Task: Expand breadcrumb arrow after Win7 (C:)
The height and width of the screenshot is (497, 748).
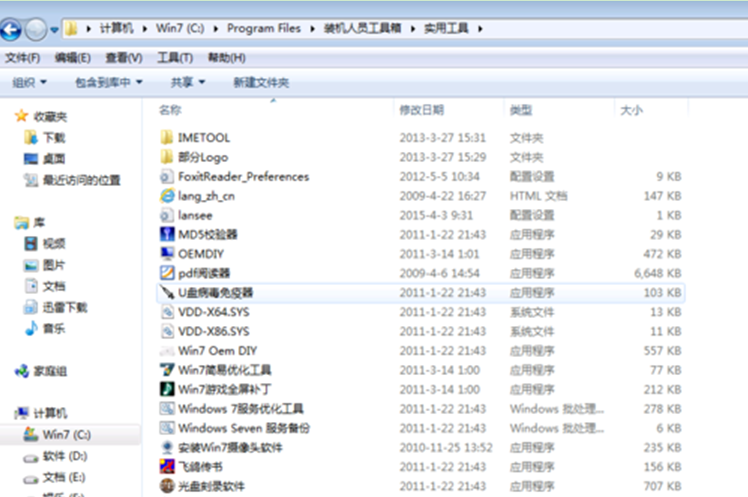Action: [216, 29]
